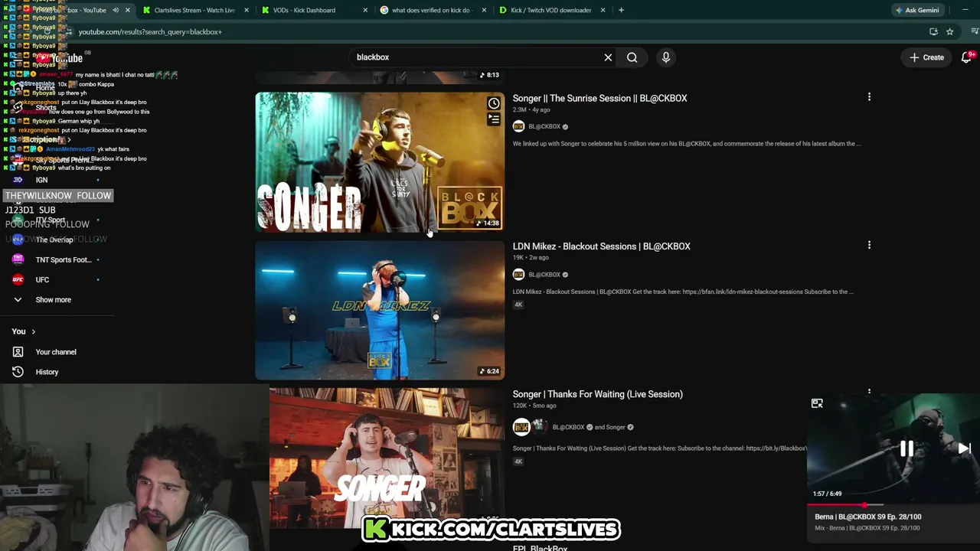Expand the miniplayer to the watch page
This screenshot has height=551, width=980.
[x=817, y=403]
